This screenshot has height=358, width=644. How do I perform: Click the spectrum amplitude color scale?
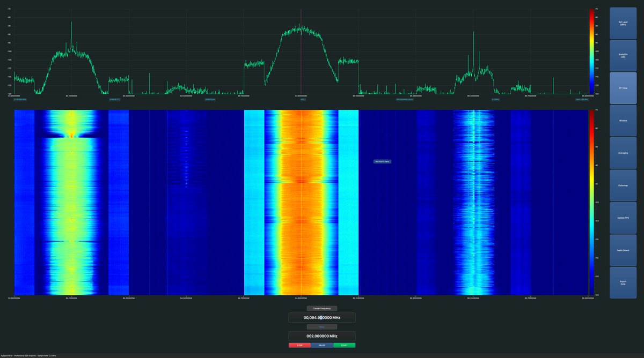click(592, 51)
